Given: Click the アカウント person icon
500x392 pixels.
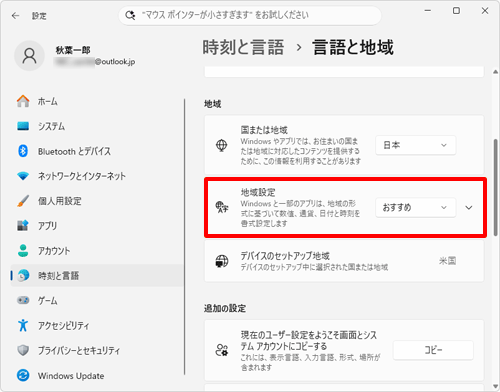Looking at the screenshot, I should click(x=23, y=251).
